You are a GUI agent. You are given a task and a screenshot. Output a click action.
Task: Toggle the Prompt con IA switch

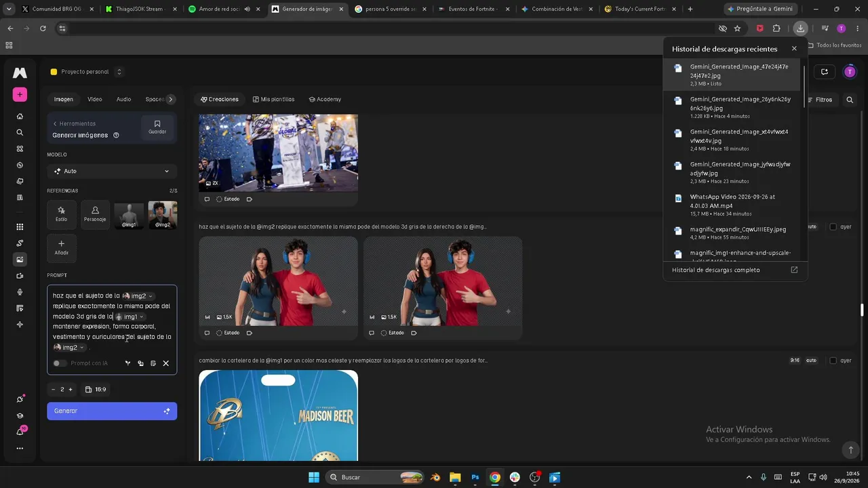(60, 363)
